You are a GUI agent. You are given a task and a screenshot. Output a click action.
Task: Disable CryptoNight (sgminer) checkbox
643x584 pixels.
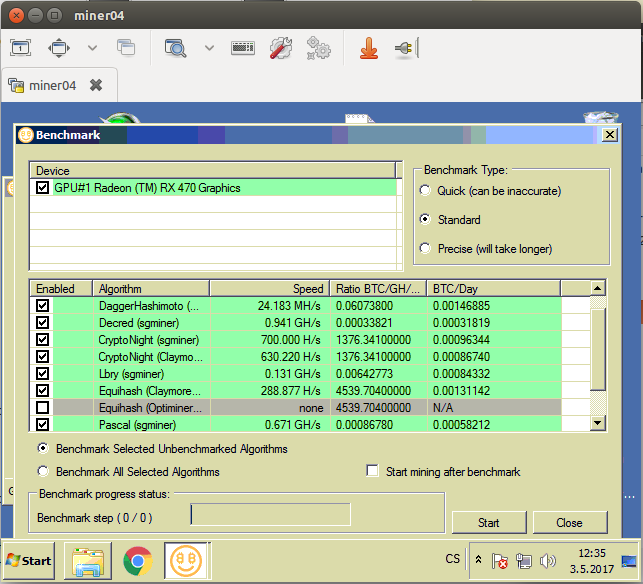pos(42,340)
